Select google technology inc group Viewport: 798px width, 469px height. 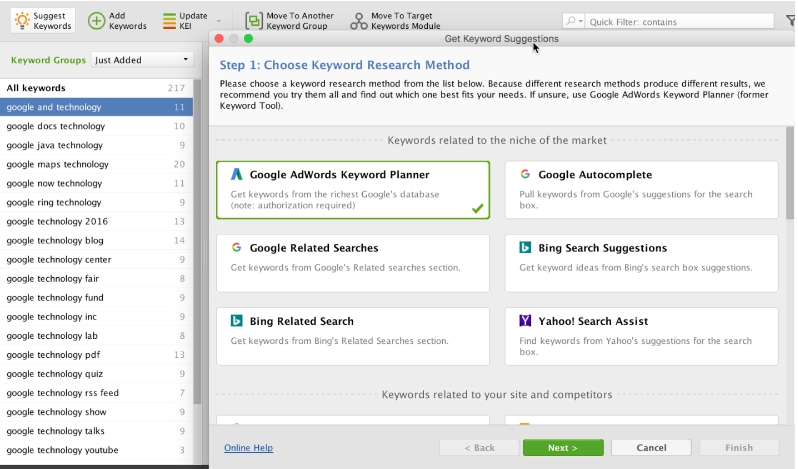tap(96, 317)
